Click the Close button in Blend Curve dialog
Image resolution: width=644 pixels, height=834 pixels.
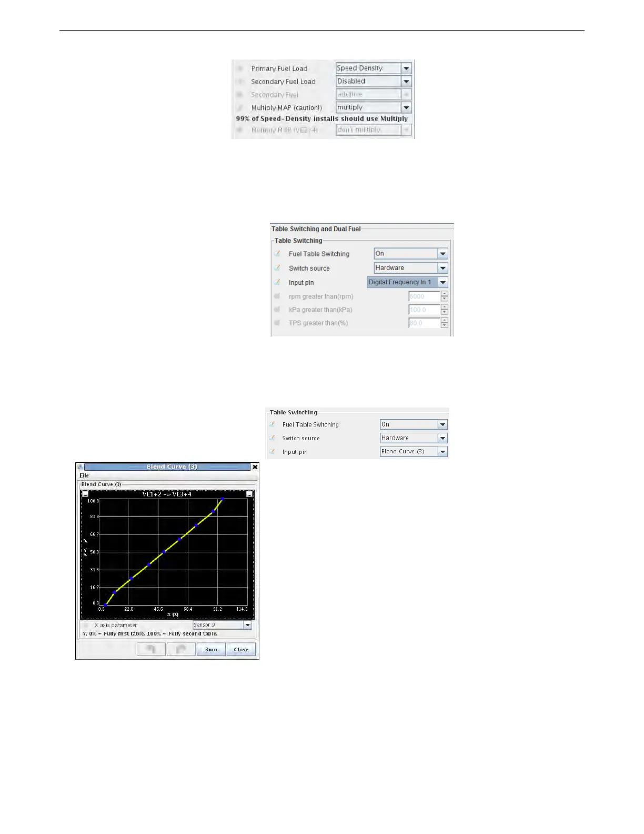[241, 649]
